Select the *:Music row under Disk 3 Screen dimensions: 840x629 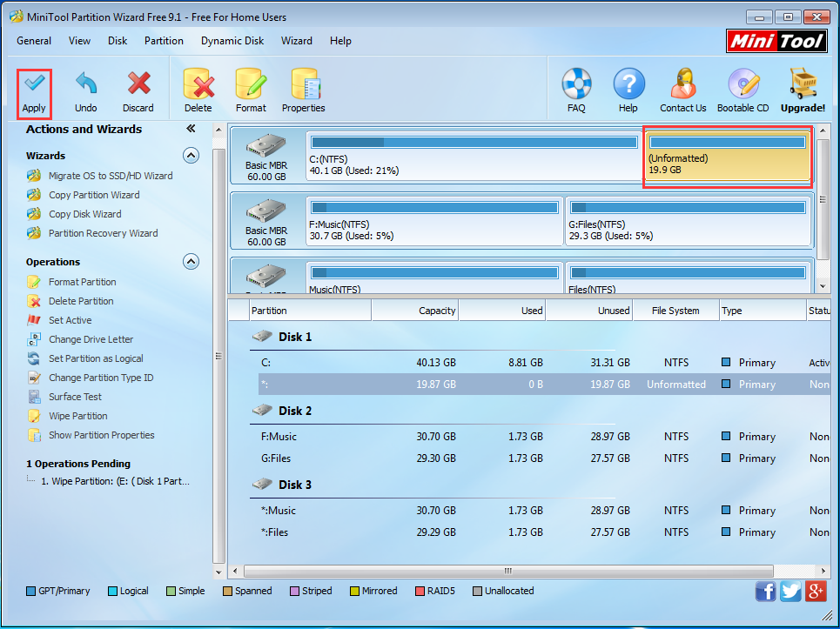(544, 510)
